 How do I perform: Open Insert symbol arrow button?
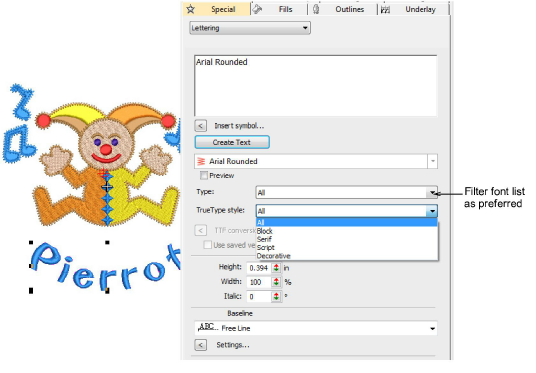[200, 126]
